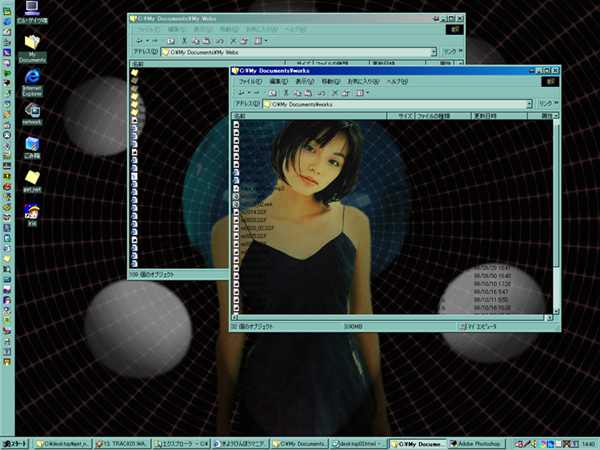Sort by ファイルの種類 column in works window
This screenshot has width=600, height=450.
(x=442, y=116)
